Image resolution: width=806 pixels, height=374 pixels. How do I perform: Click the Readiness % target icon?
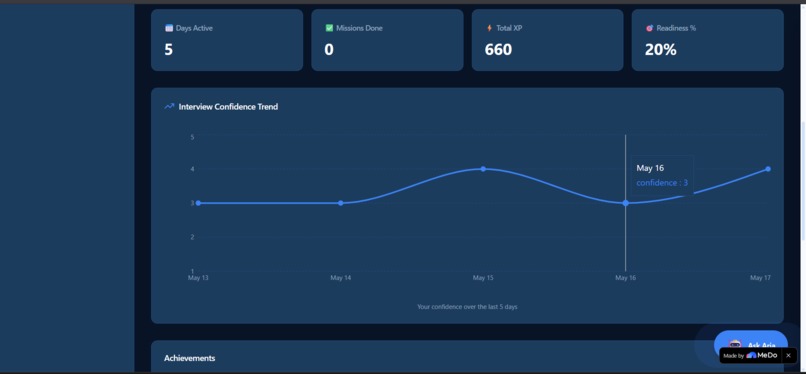point(650,28)
